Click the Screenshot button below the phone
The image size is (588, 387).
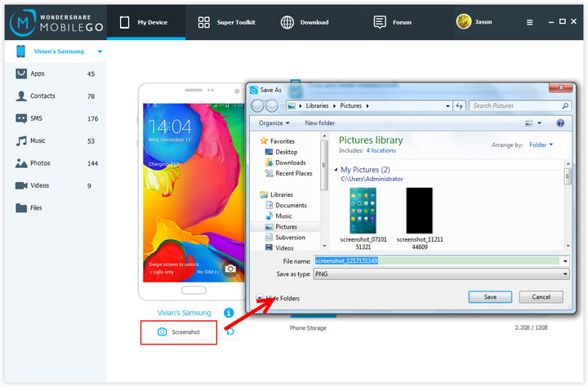[x=179, y=331]
